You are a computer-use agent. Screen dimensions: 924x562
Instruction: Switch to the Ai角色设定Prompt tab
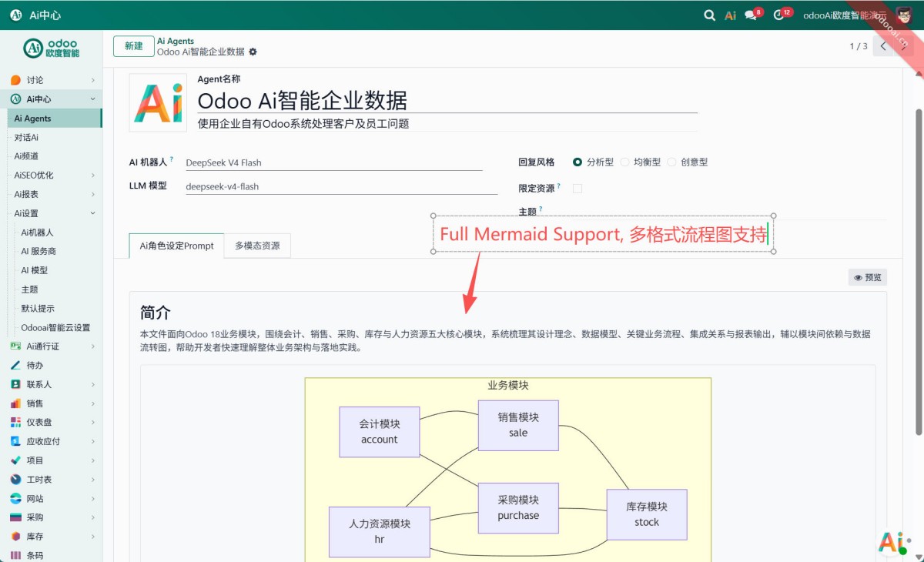click(176, 246)
